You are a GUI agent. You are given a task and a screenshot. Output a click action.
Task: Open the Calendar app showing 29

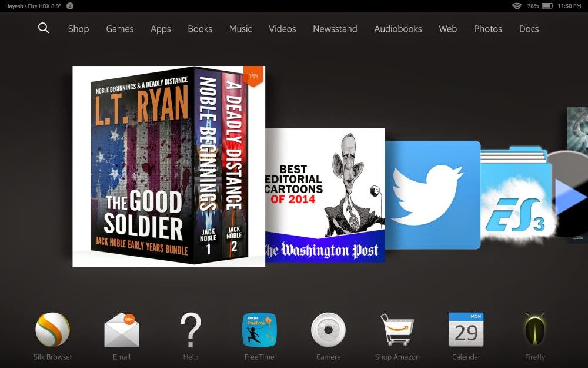pos(466,330)
